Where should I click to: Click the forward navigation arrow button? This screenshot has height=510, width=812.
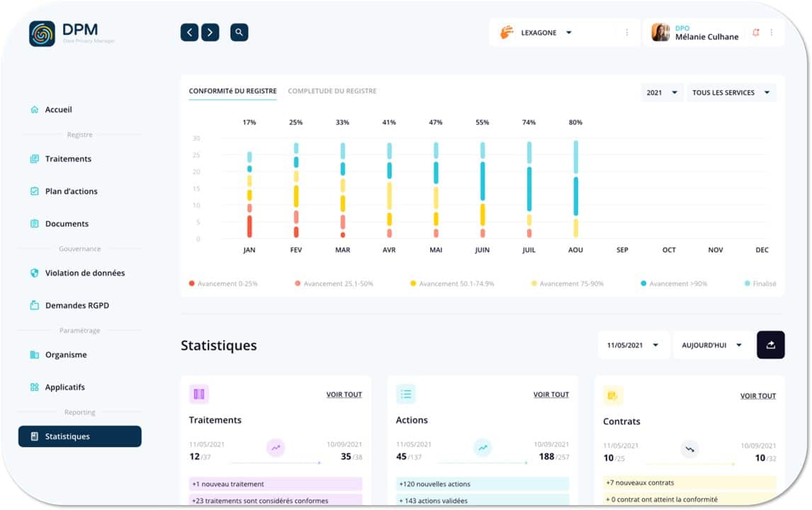[210, 33]
